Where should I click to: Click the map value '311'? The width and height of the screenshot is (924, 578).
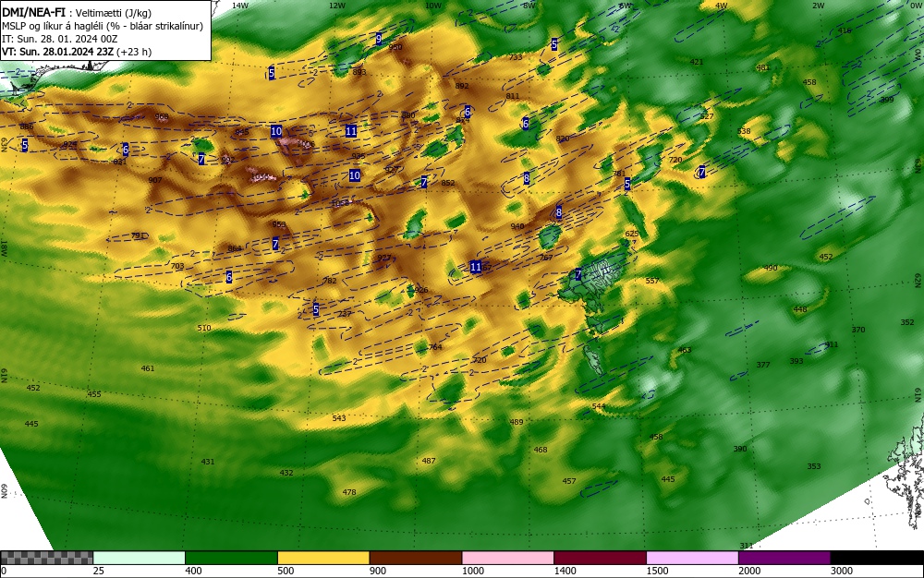747,547
